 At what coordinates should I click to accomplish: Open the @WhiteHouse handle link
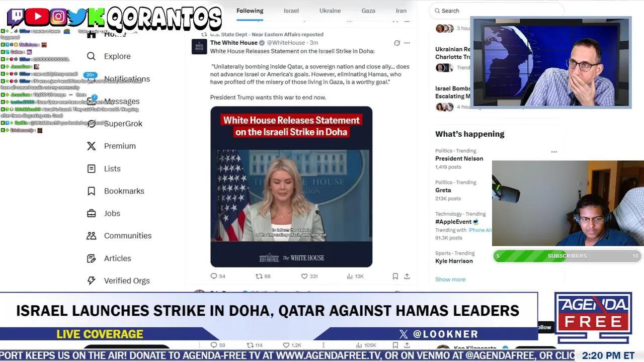(x=286, y=43)
